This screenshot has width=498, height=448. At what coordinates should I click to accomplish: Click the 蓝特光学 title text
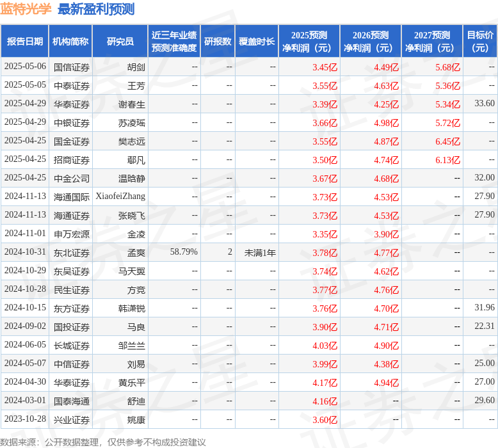pos(26,9)
